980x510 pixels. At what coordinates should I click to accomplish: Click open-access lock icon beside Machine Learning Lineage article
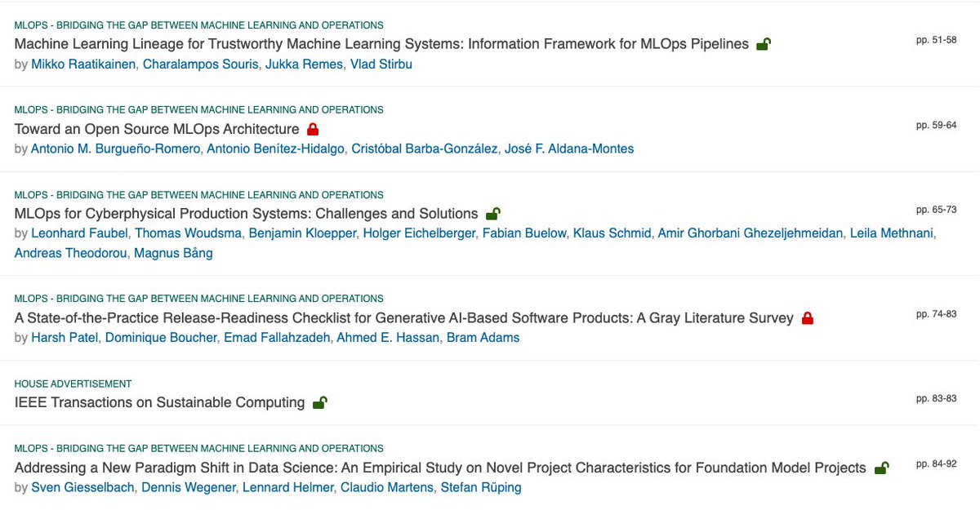[x=763, y=44]
